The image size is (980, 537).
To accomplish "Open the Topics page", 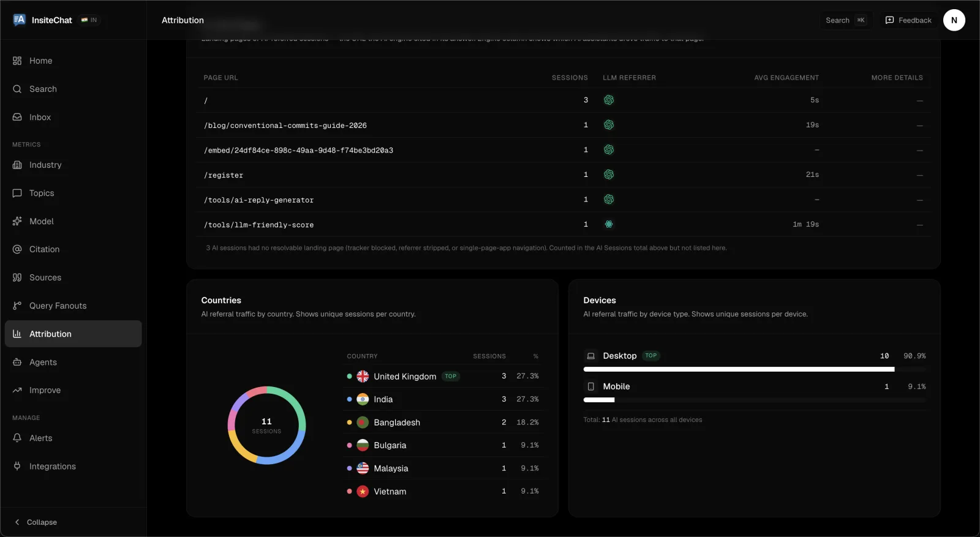I will pos(73,193).
